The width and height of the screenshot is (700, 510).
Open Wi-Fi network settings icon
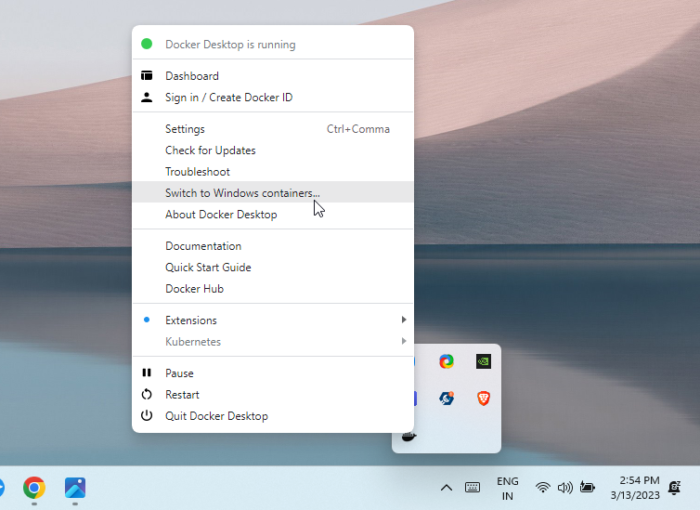coord(543,488)
